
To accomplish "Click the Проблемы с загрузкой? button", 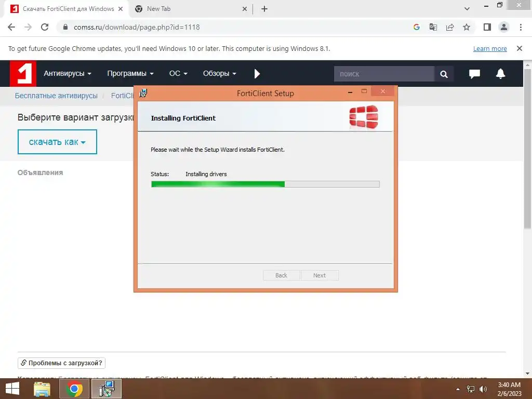I will (61, 363).
